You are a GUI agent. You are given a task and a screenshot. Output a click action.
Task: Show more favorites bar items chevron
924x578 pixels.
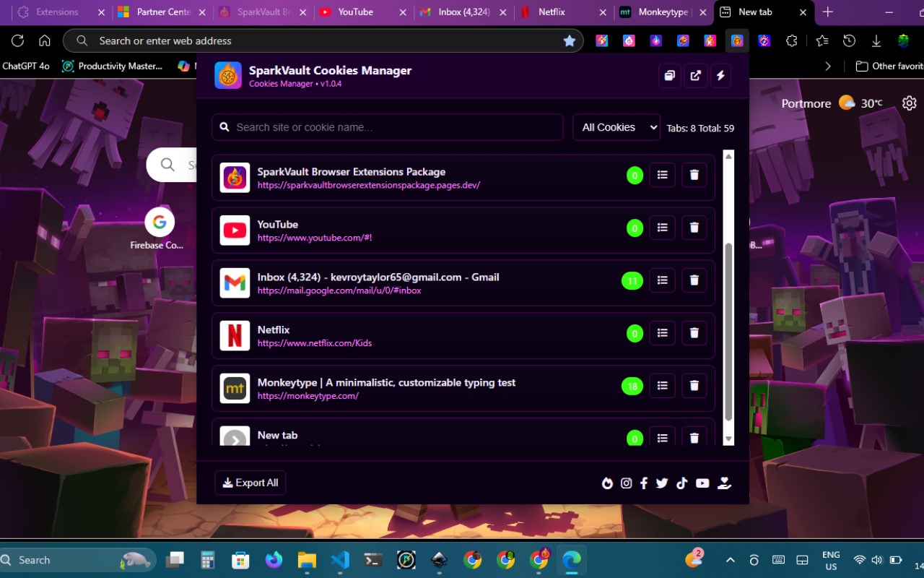tap(828, 66)
